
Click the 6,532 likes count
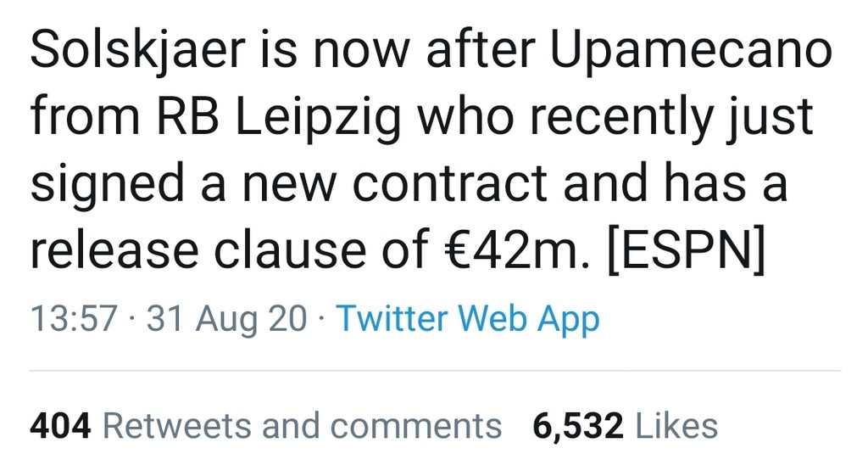pos(577,425)
